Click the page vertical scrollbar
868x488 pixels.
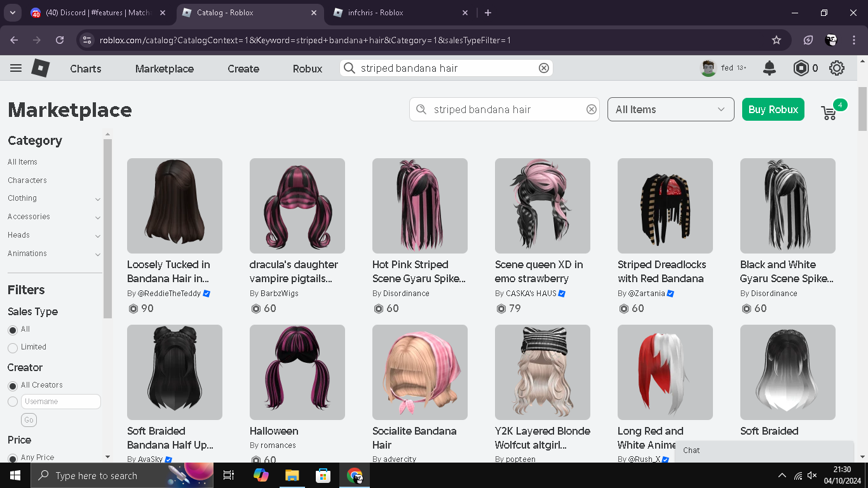point(863,109)
